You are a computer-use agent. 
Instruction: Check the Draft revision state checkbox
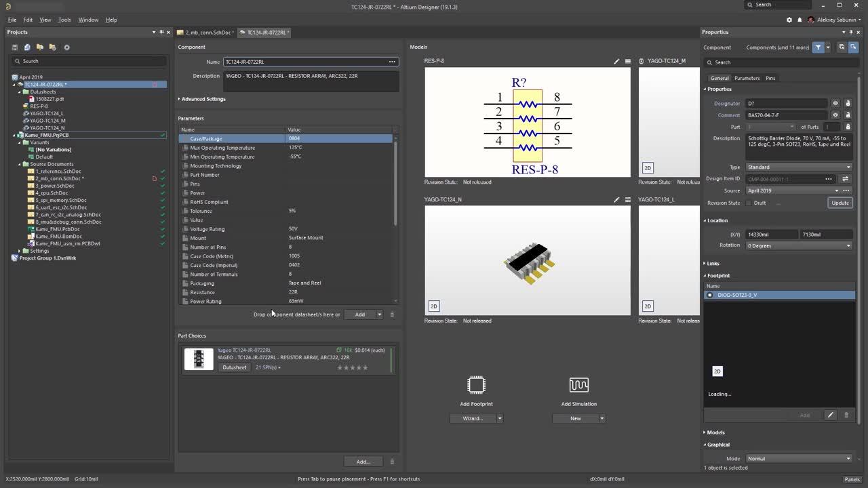point(749,203)
